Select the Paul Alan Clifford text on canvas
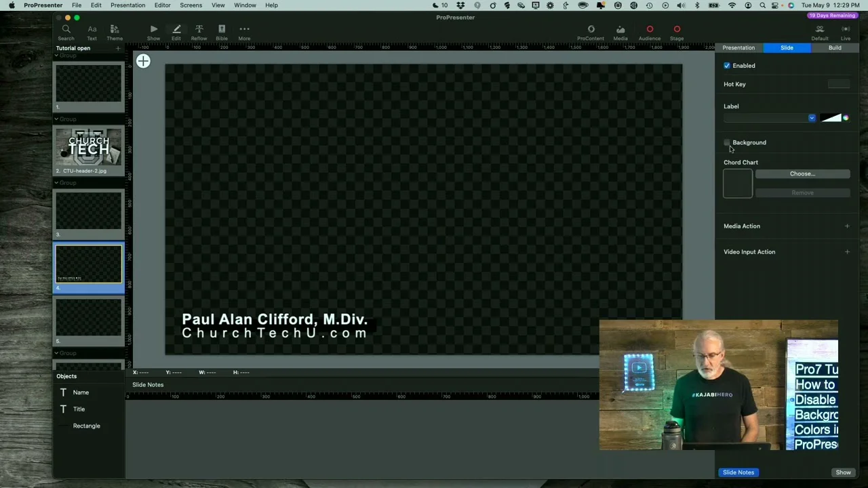The image size is (868, 488). point(275,319)
